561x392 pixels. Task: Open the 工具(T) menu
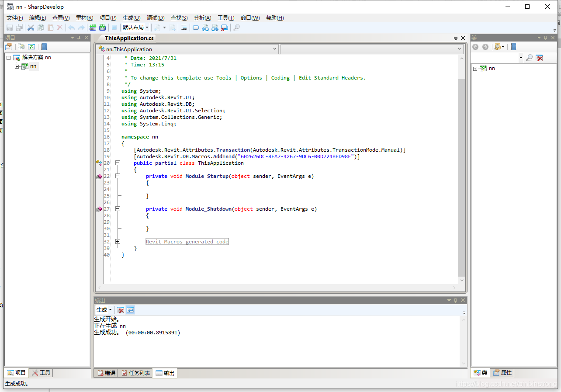click(226, 18)
